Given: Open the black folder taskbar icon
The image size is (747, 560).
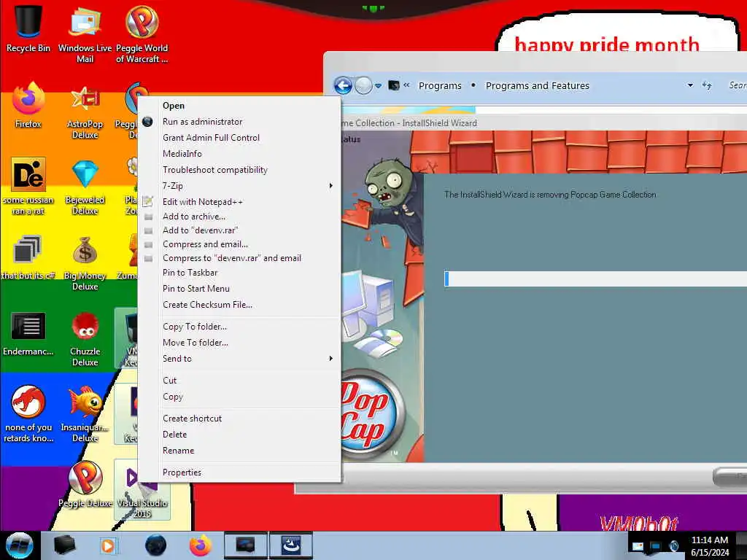Looking at the screenshot, I should [64, 545].
